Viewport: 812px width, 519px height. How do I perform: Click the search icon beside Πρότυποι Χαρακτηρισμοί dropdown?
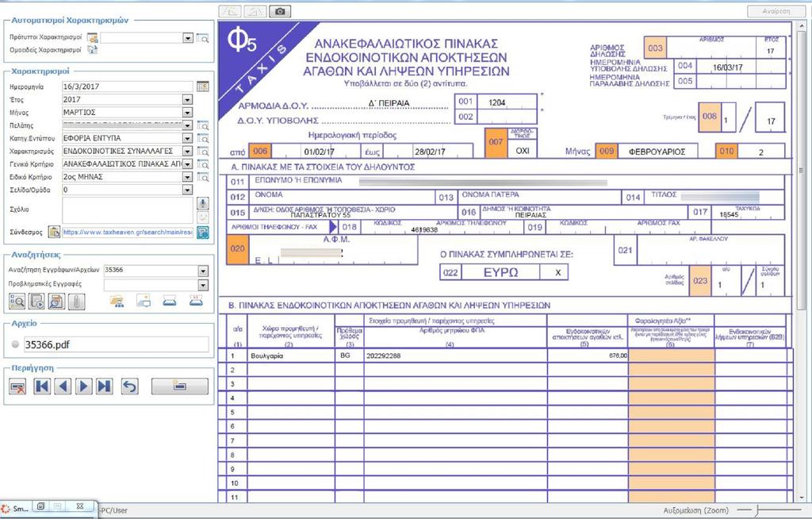click(202, 38)
